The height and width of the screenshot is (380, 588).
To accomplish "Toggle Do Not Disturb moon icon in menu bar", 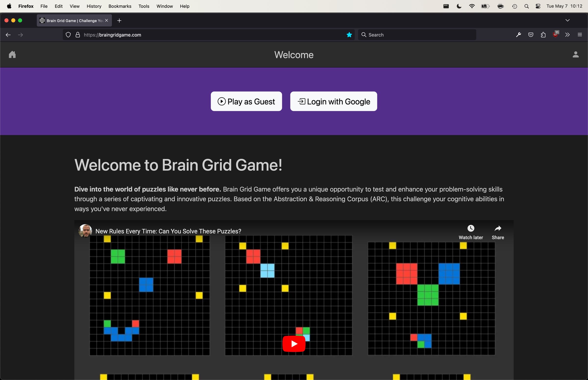I will tap(458, 6).
